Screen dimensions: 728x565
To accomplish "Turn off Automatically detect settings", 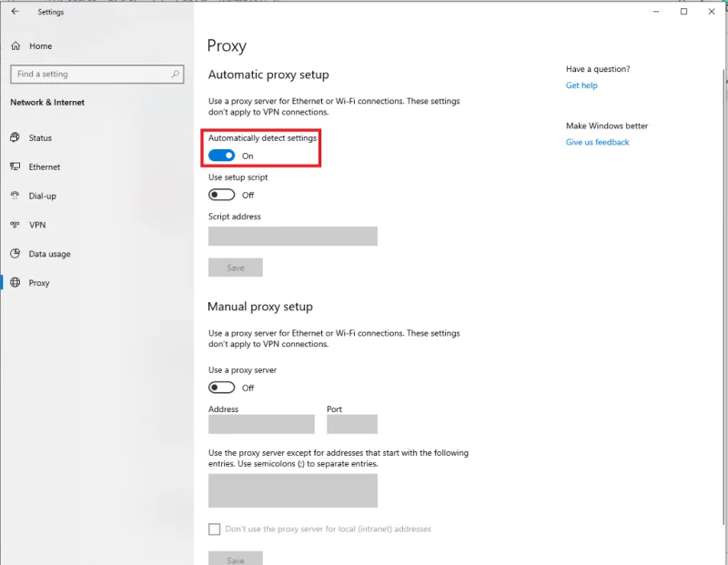I will (x=221, y=154).
